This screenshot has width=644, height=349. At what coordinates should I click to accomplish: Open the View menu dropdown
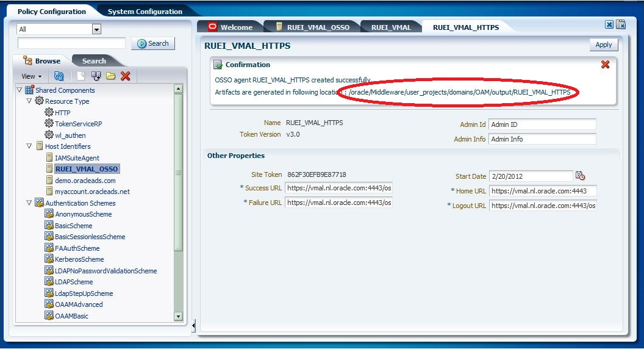coord(32,76)
